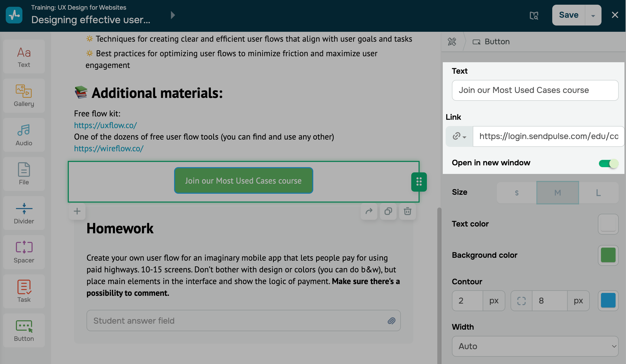Open the link type dropdown

click(459, 136)
